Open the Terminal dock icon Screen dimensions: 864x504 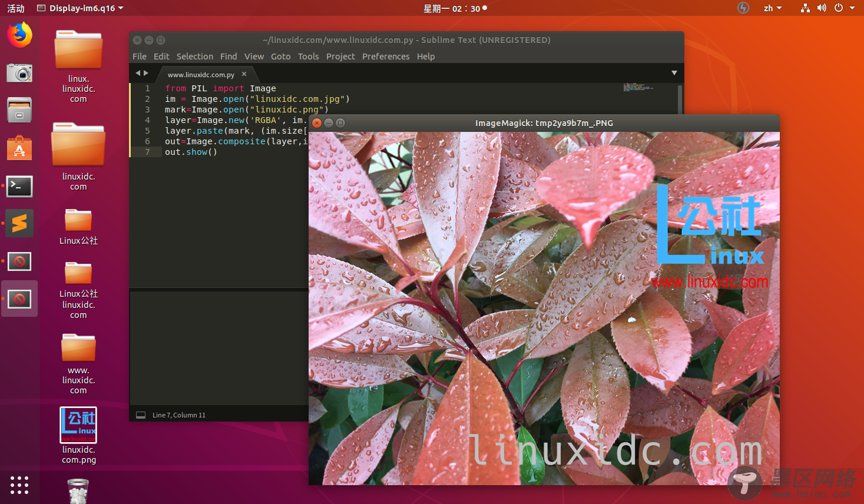click(19, 186)
